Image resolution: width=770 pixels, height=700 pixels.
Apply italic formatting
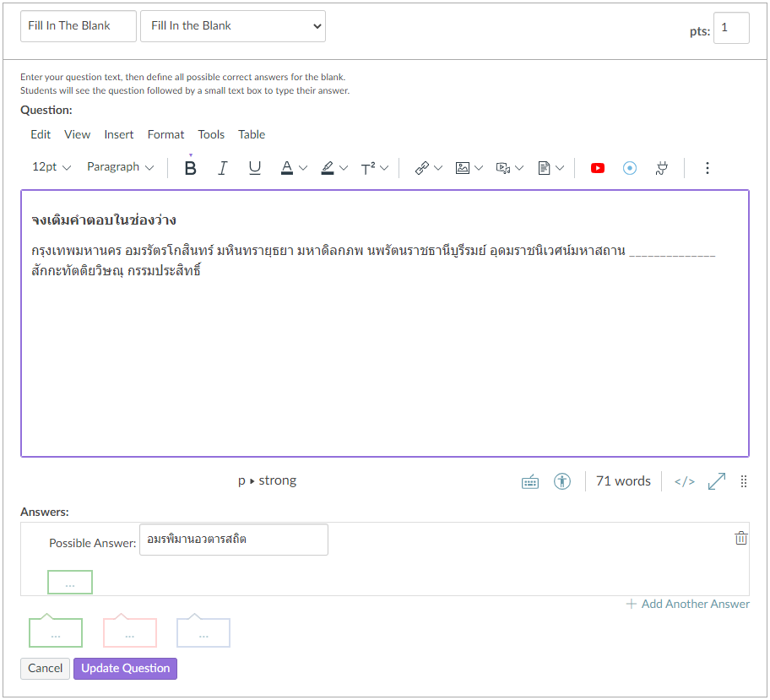pos(223,168)
